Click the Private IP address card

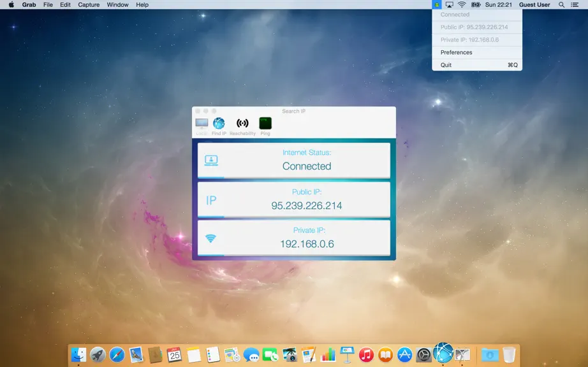(x=293, y=238)
